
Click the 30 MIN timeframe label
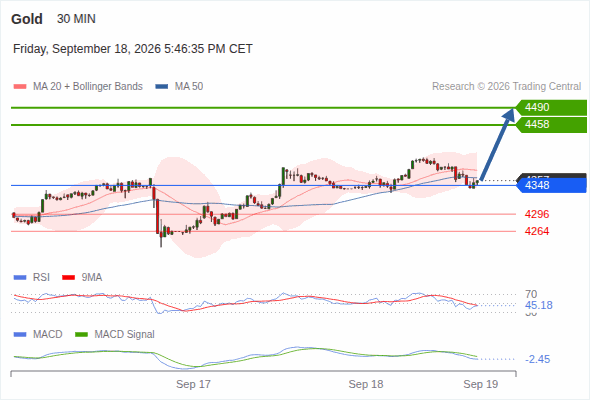coord(76,19)
